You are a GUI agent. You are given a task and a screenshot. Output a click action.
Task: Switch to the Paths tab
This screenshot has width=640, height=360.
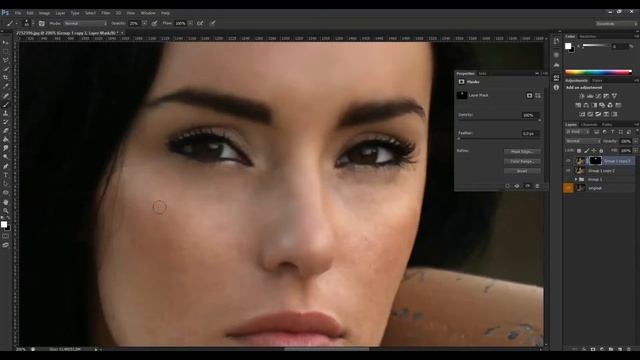click(x=607, y=124)
